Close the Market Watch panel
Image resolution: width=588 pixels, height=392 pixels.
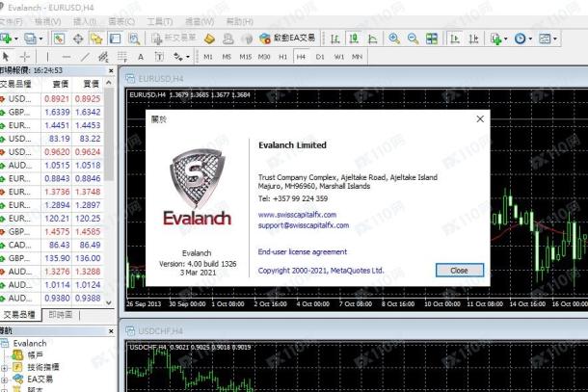(x=111, y=70)
